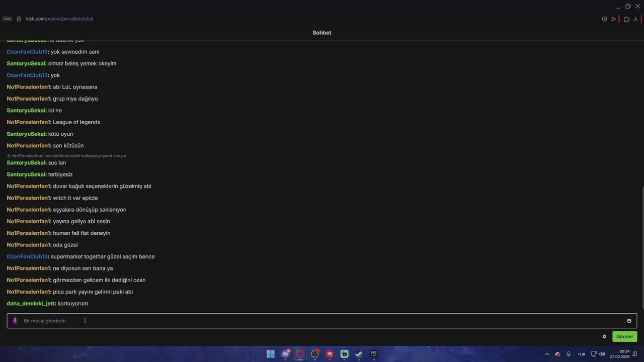Image resolution: width=644 pixels, height=362 pixels.
Task: Click No1Porselenfan1 username beside 'pico park' message
Action: tap(29, 292)
